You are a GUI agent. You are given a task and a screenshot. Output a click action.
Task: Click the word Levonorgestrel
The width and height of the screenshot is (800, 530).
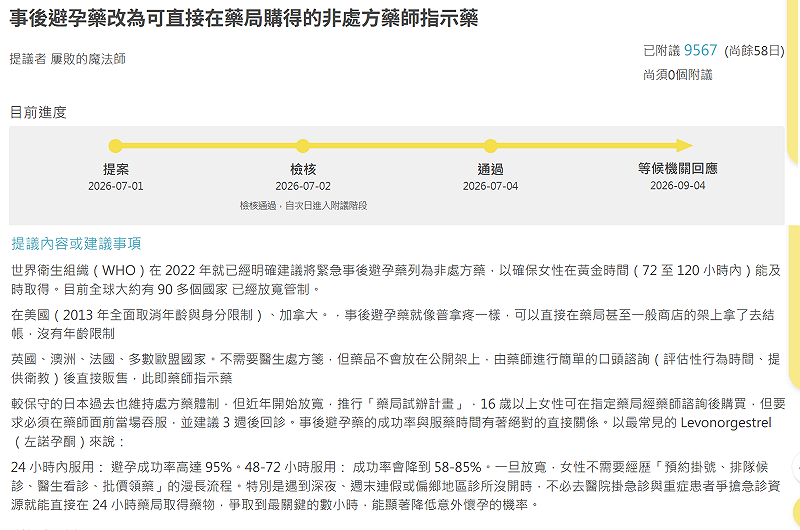pyautogui.click(x=726, y=423)
